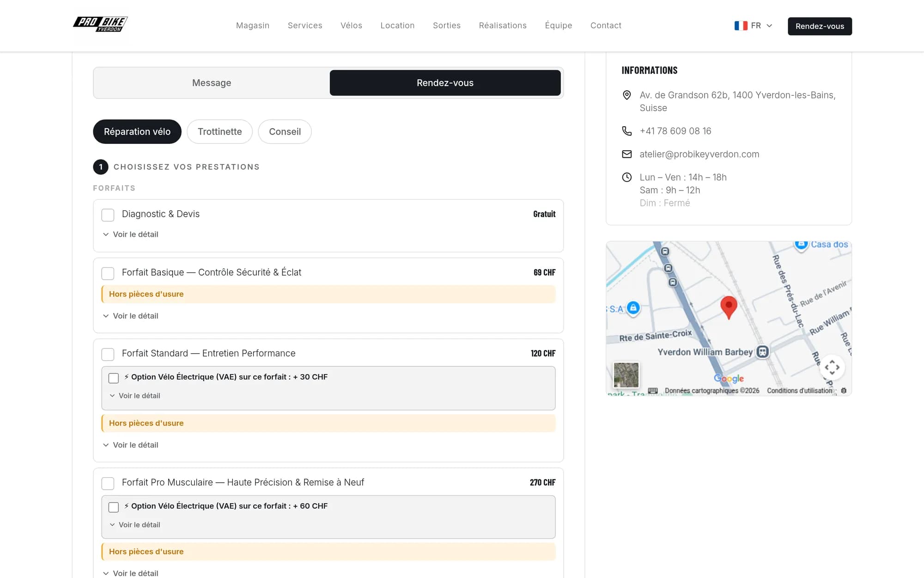Click the Rendez-vous header button
The height and width of the screenshot is (578, 924).
tap(820, 26)
